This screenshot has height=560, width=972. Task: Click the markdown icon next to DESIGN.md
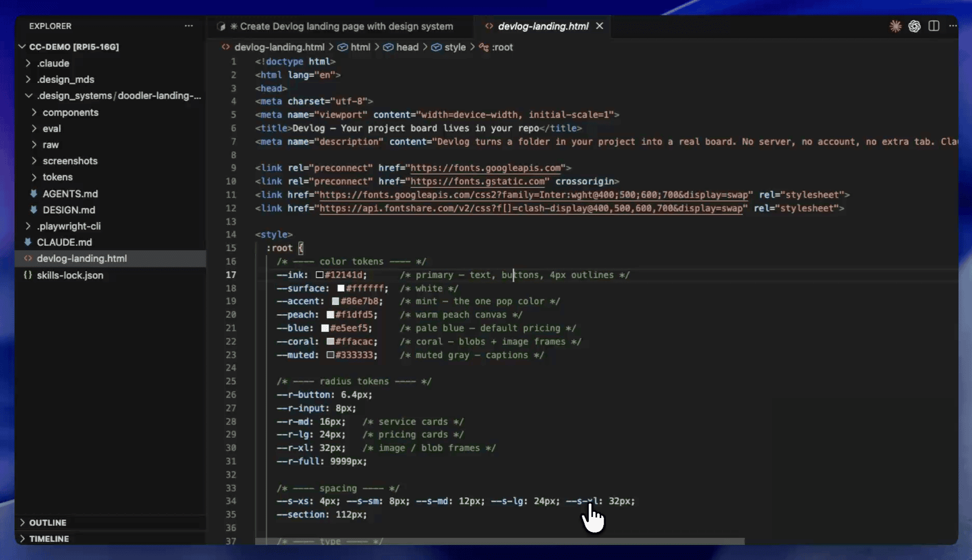coord(33,209)
